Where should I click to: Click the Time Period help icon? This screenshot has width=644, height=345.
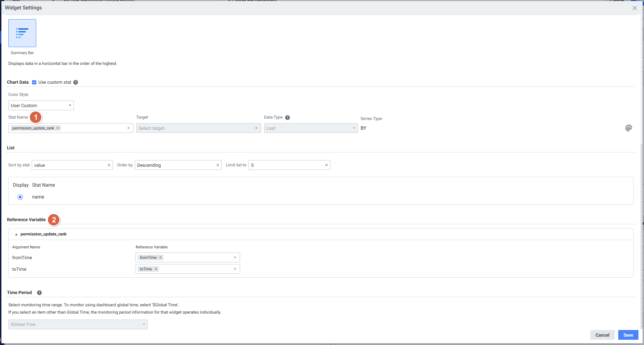point(39,293)
